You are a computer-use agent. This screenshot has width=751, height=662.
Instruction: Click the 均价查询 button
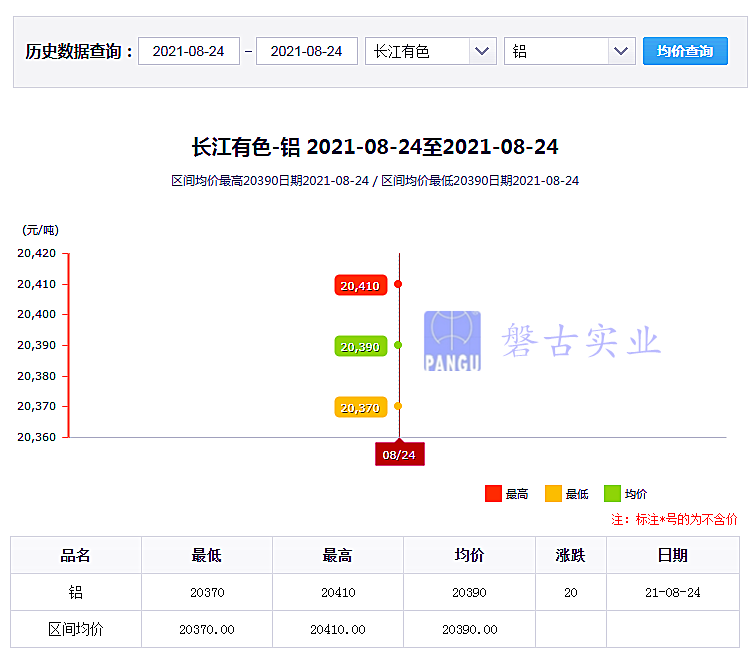tap(685, 51)
